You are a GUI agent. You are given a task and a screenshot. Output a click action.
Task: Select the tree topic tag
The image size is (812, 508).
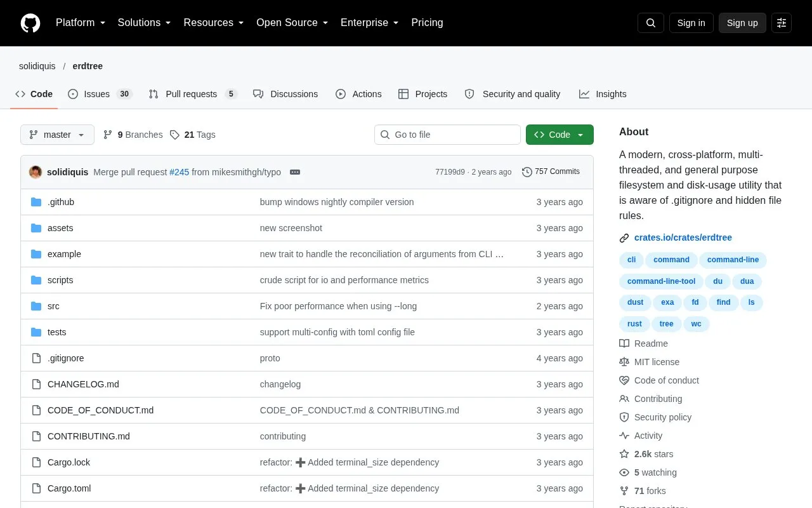[x=666, y=324]
